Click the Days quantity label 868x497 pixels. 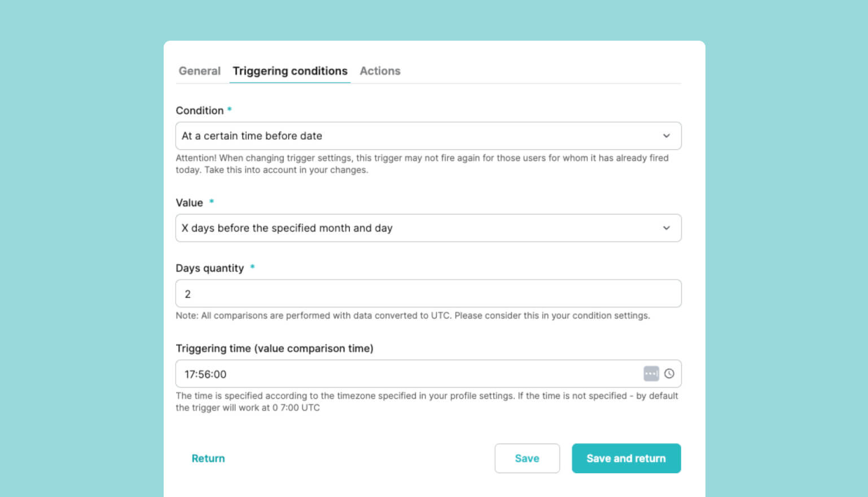point(210,268)
